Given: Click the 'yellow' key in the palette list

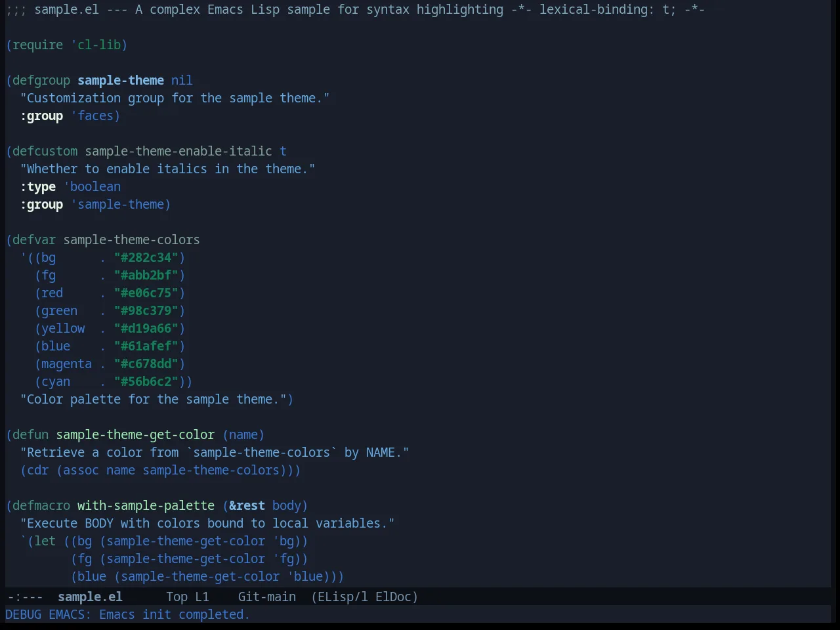Looking at the screenshot, I should coord(63,328).
